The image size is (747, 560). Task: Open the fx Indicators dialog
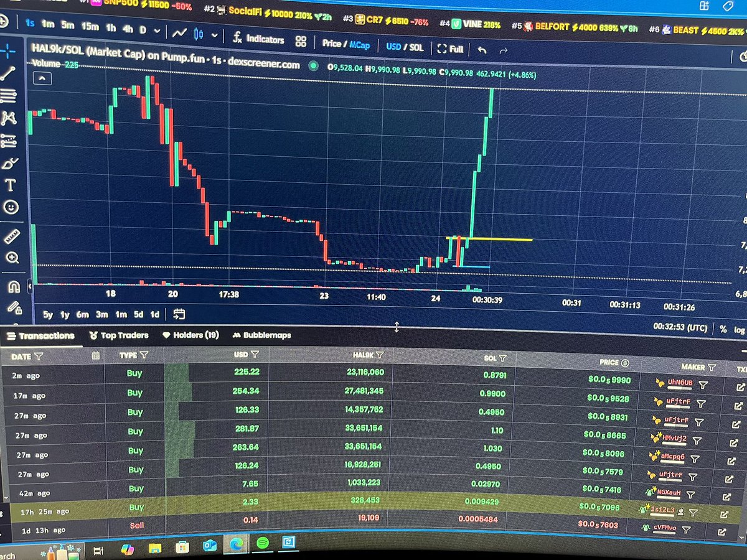258,39
